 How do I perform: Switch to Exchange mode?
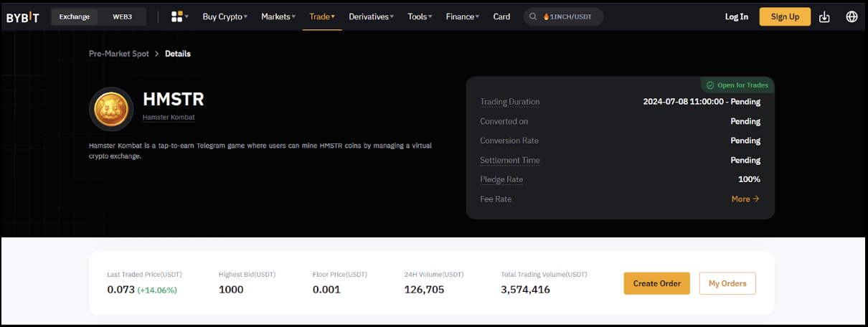click(x=74, y=16)
